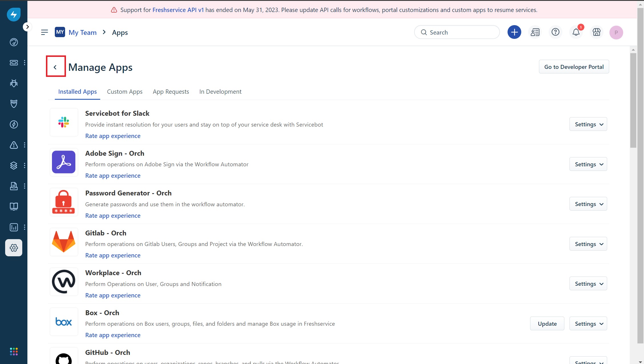Open Settings dropdown for Box - Orch
Viewport: 644px width, 364px height.
(x=588, y=324)
